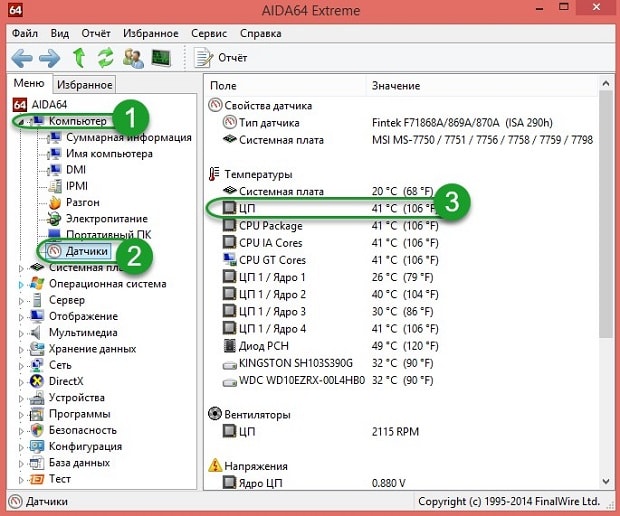Open the Избранное menu in the menu bar
Image resolution: width=620 pixels, height=516 pixels.
(151, 33)
